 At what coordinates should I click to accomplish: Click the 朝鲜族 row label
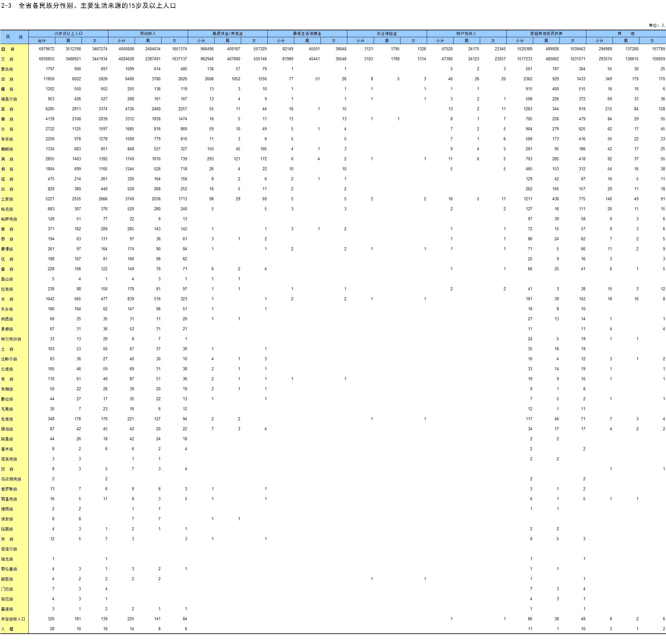click(x=7, y=149)
